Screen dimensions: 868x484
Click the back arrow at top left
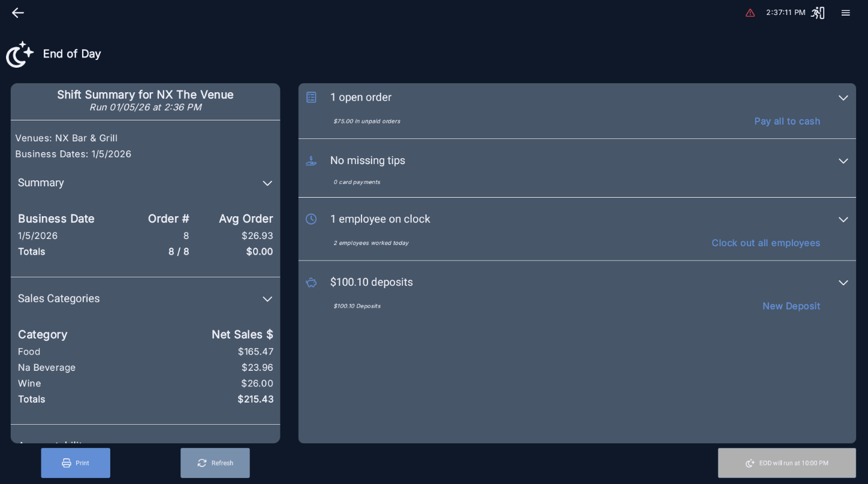click(x=18, y=13)
